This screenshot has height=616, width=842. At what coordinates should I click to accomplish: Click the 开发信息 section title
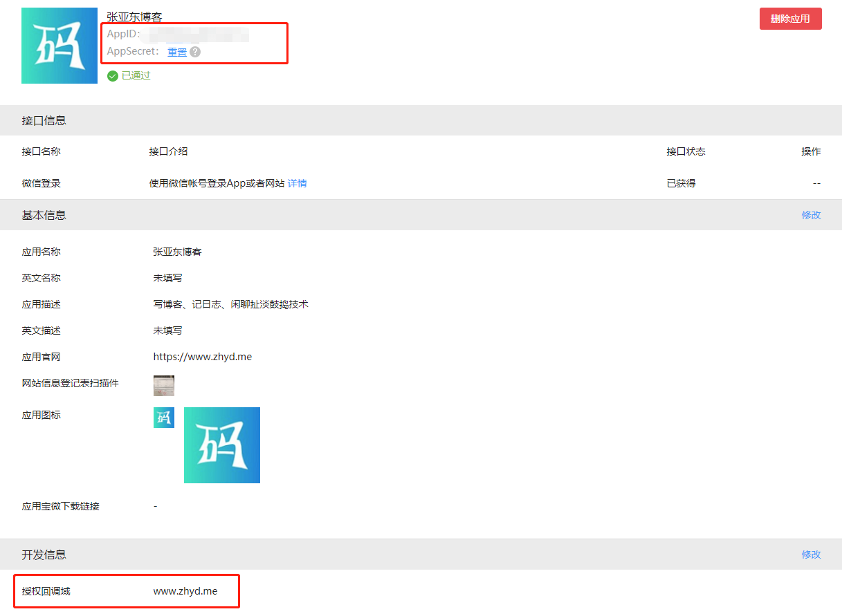[x=44, y=554]
